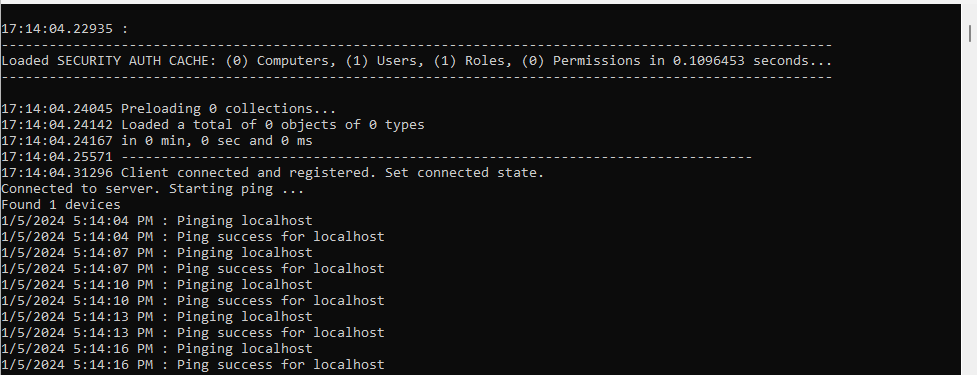977x375 pixels.
Task: Click the 5:14:13 PM Ping success line
Action: click(193, 333)
